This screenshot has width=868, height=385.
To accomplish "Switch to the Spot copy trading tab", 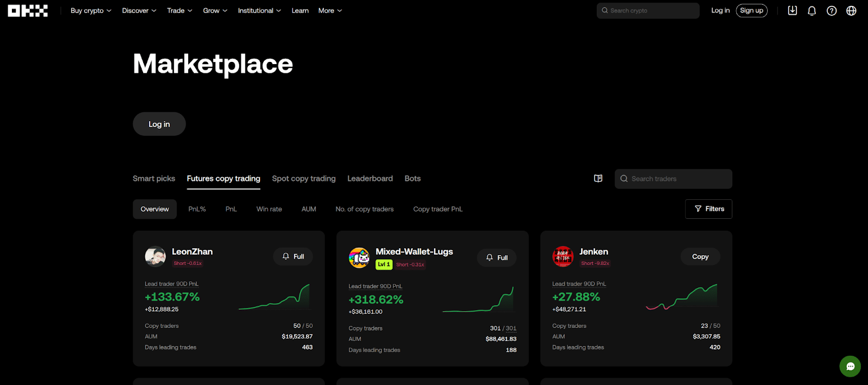I will pyautogui.click(x=304, y=179).
